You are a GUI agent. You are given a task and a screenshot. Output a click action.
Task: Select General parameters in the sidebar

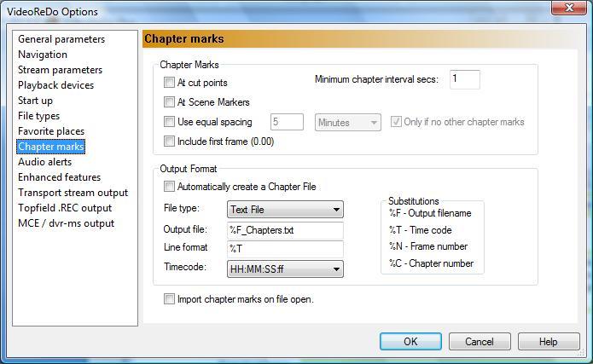pyautogui.click(x=61, y=39)
